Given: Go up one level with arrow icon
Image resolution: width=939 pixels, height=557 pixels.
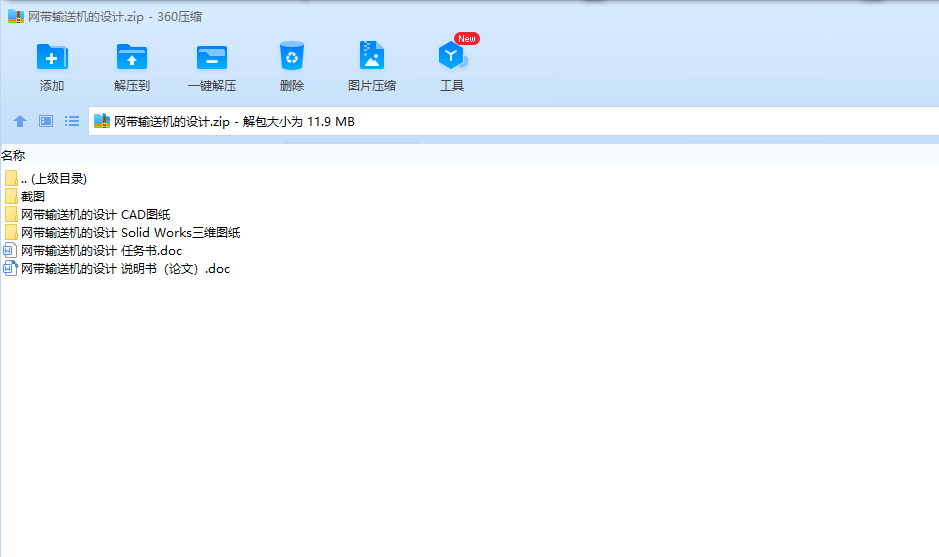Looking at the screenshot, I should 20,122.
